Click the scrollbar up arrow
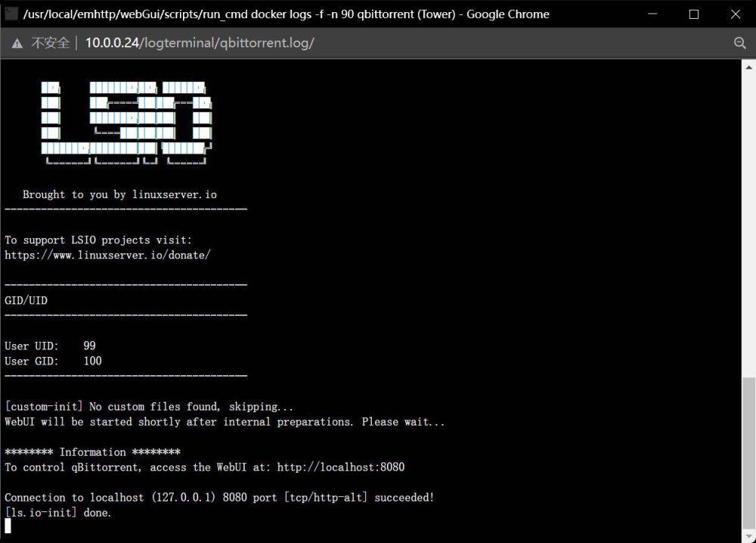This screenshot has width=756, height=543. (748, 67)
